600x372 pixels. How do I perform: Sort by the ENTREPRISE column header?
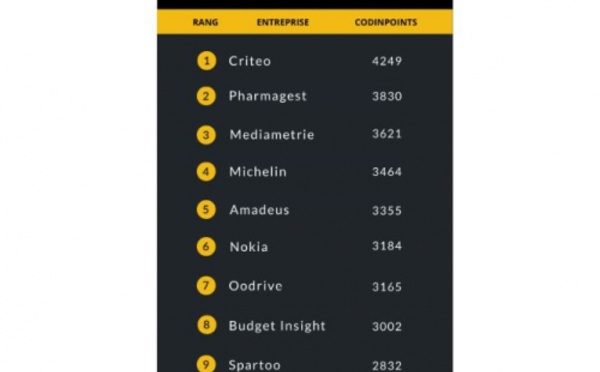[283, 22]
